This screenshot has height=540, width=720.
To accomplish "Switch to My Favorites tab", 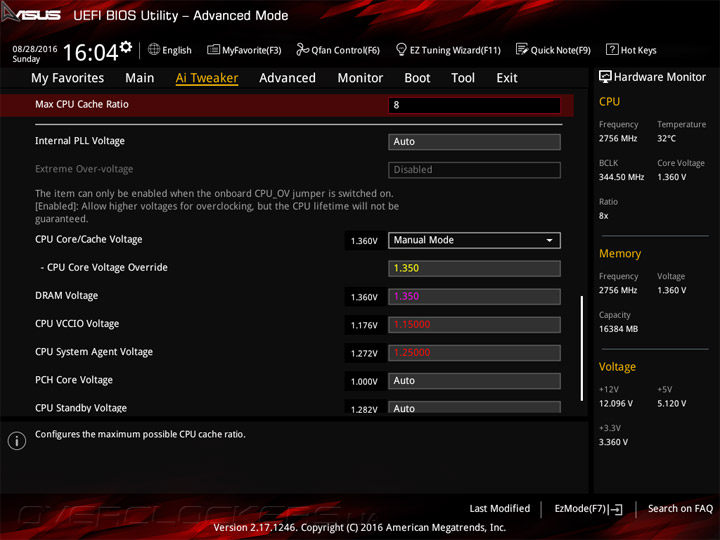I will (x=68, y=78).
